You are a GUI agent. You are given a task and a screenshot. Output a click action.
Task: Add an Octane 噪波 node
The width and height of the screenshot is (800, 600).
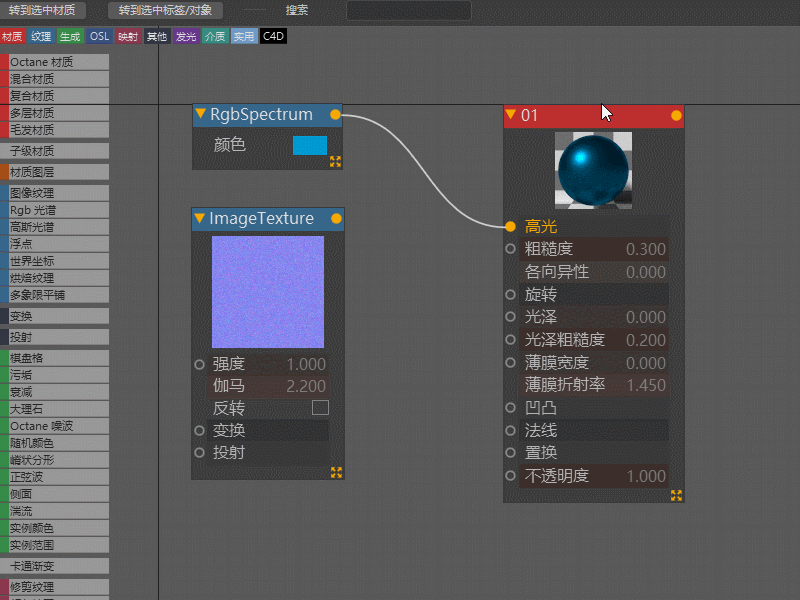tap(55, 426)
